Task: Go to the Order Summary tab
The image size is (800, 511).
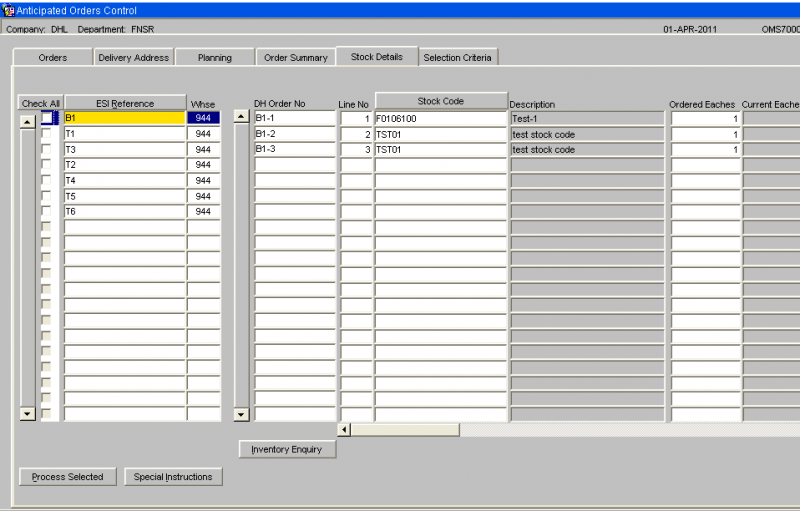Action: point(296,57)
